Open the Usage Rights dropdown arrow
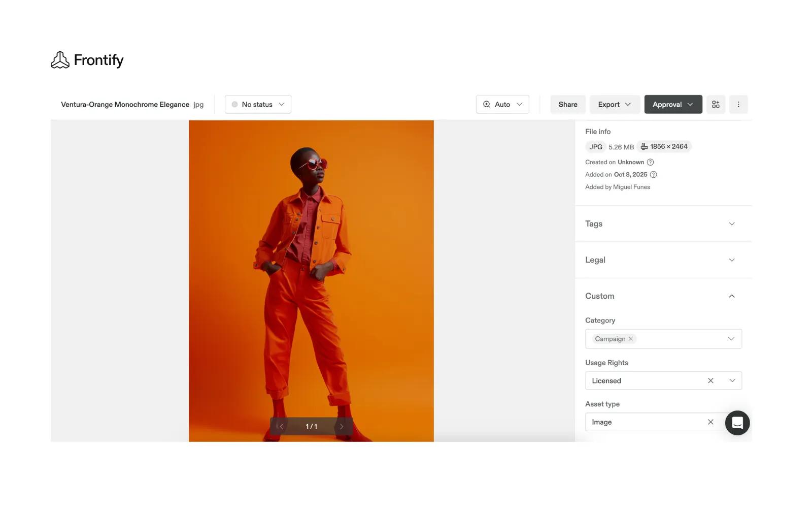 (732, 380)
